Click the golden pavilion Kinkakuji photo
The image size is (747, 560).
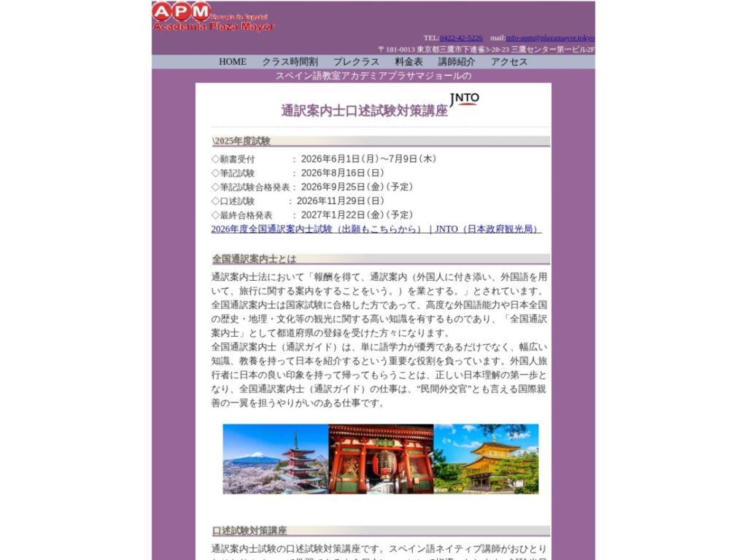[x=486, y=459]
